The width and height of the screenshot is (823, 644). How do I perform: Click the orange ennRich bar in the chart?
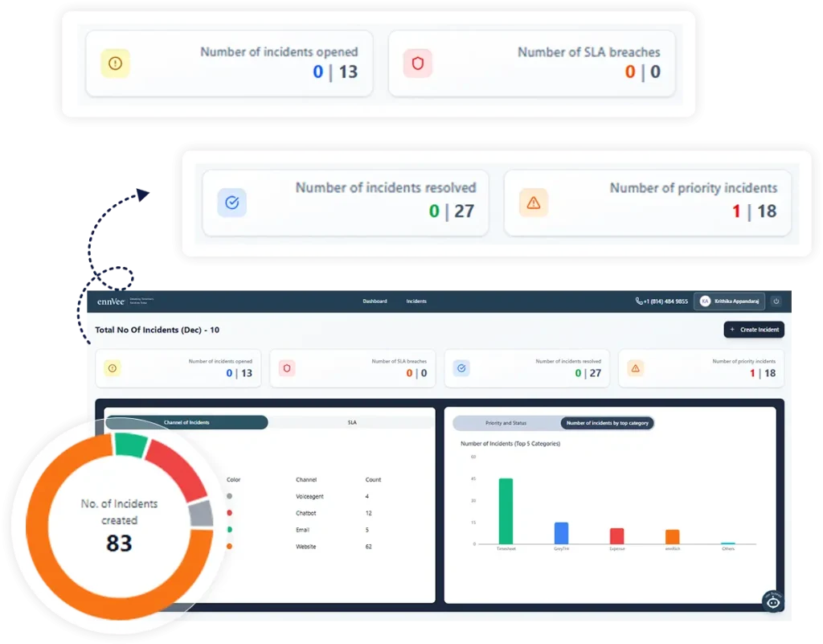click(673, 537)
